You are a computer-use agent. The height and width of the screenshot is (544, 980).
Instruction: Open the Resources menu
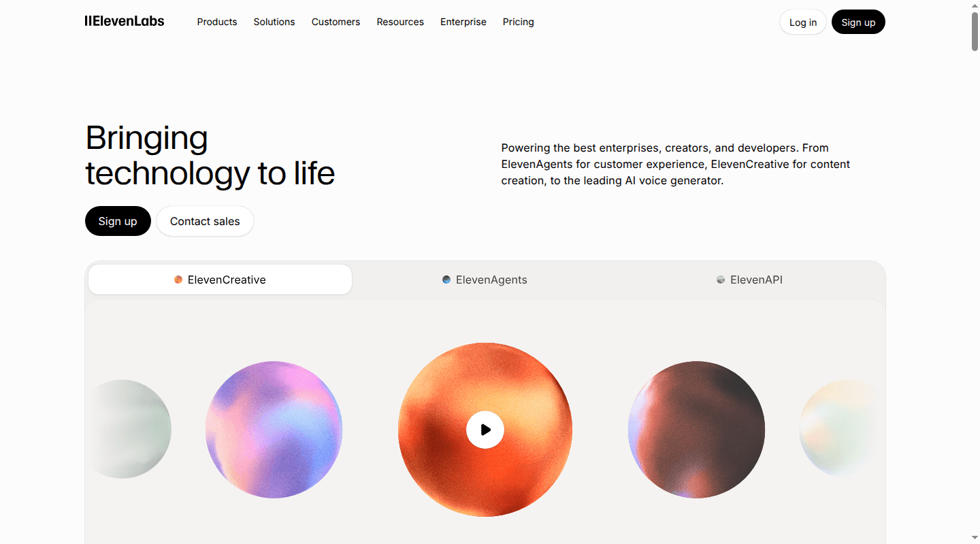(400, 22)
